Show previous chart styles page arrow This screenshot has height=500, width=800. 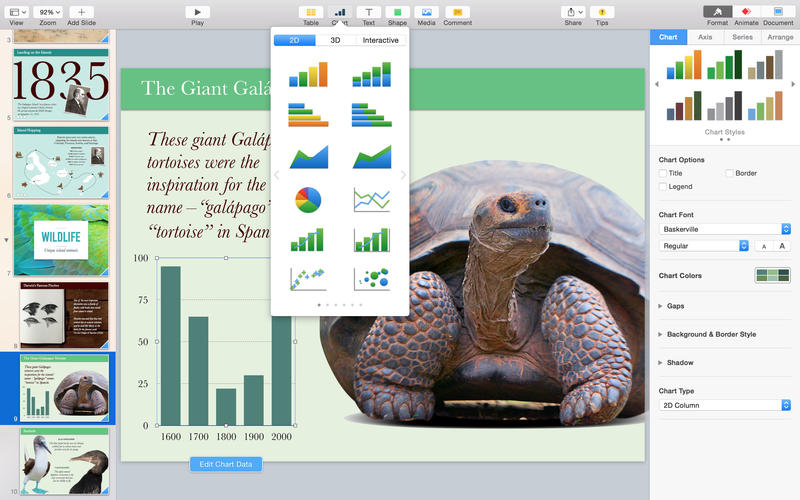pos(657,84)
